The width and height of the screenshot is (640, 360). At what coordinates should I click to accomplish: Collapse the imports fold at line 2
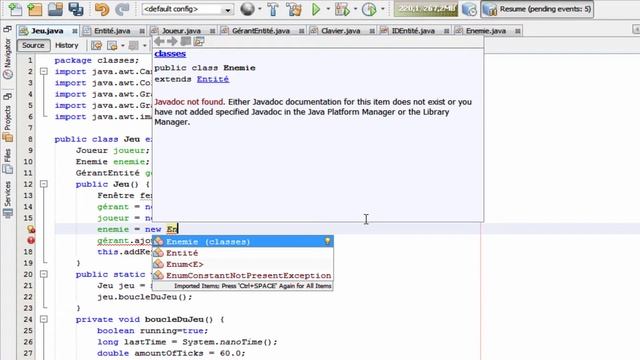tap(44, 71)
